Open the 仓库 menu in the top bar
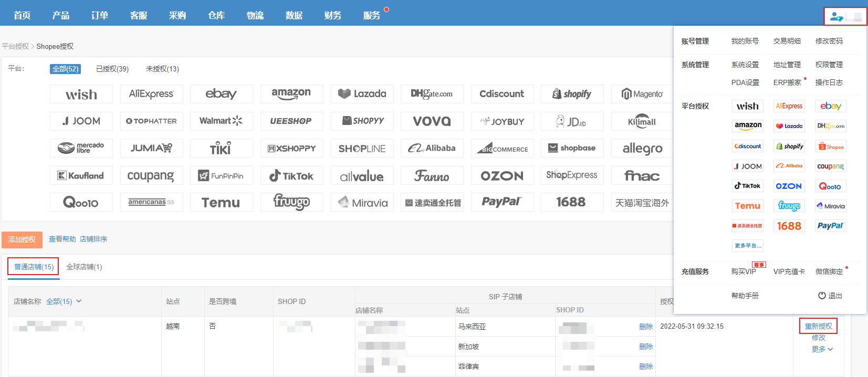 click(x=216, y=15)
